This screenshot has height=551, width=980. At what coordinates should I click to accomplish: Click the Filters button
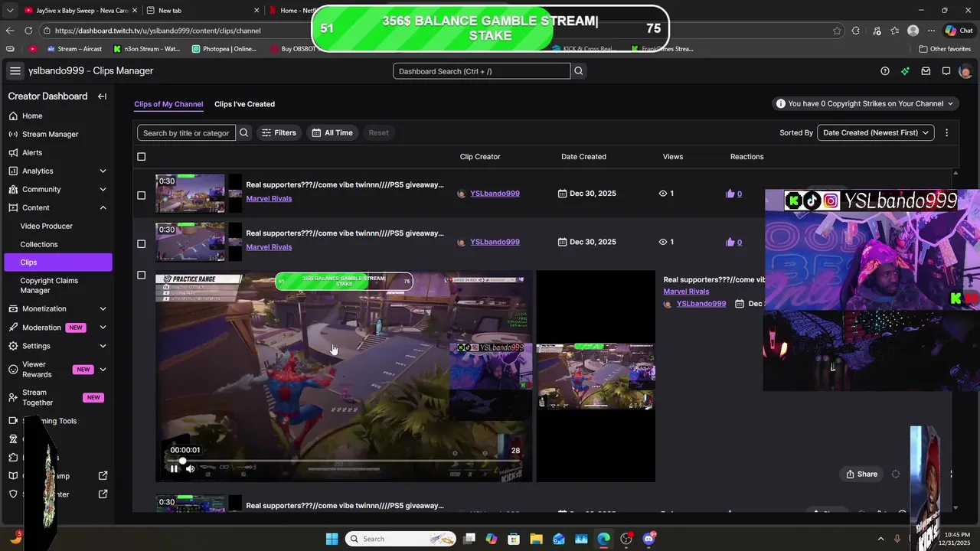click(279, 132)
